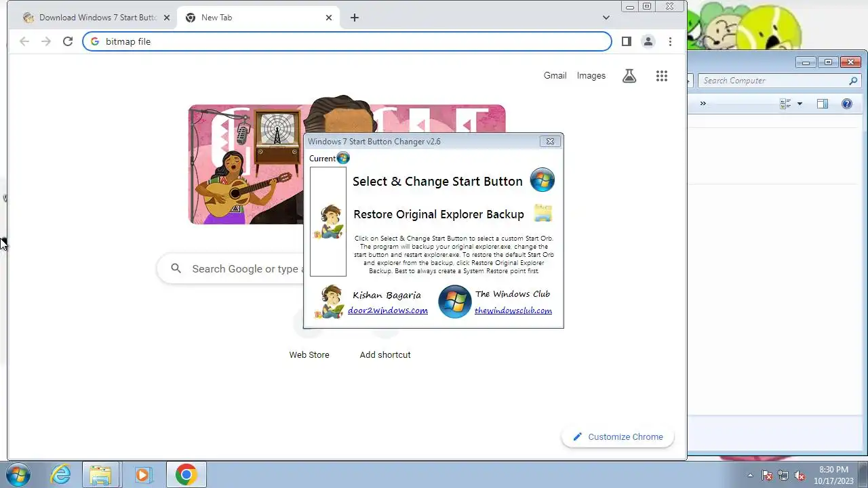Screen dimensions: 868x488
Task: Open a new Chrome tab
Action: [x=355, y=18]
